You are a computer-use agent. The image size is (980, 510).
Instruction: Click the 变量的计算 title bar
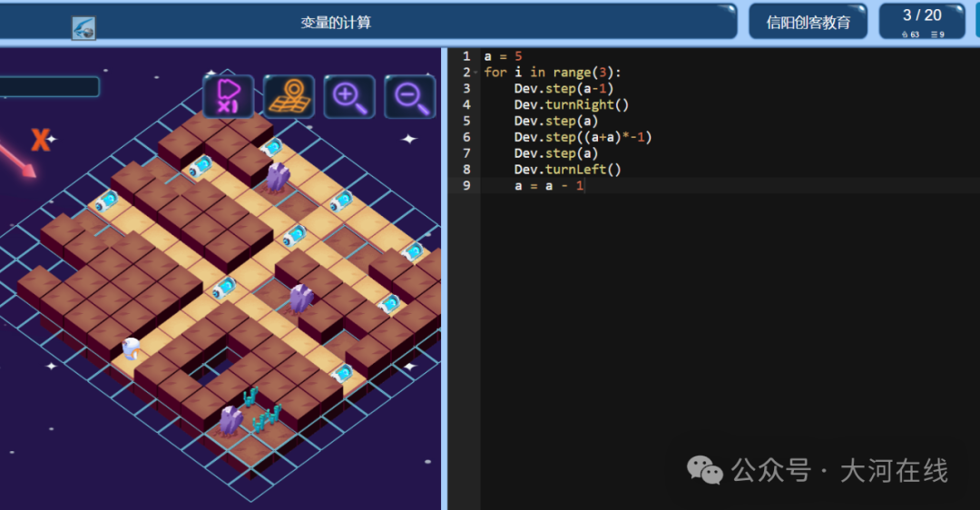click(336, 23)
